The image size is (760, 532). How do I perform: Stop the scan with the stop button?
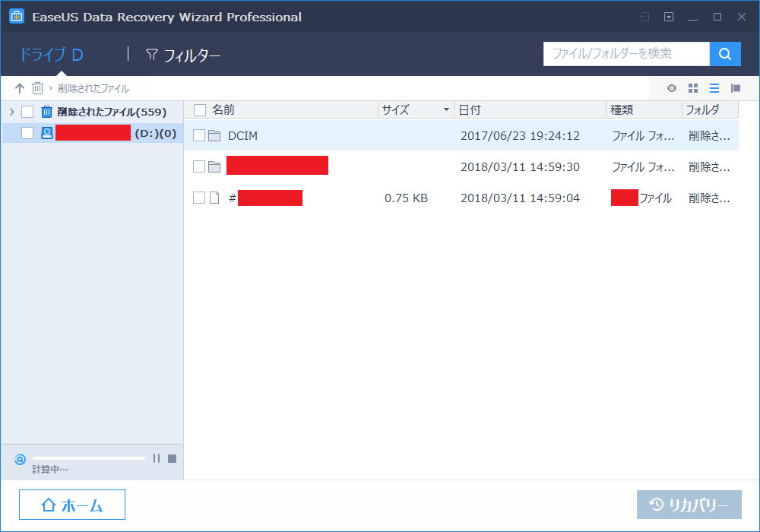click(x=172, y=458)
